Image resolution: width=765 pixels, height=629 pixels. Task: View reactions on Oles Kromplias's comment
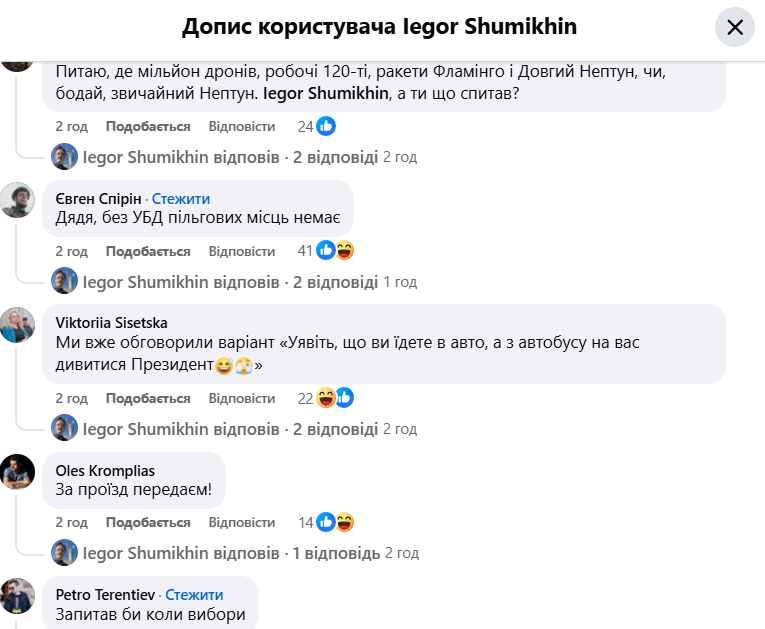tap(334, 522)
